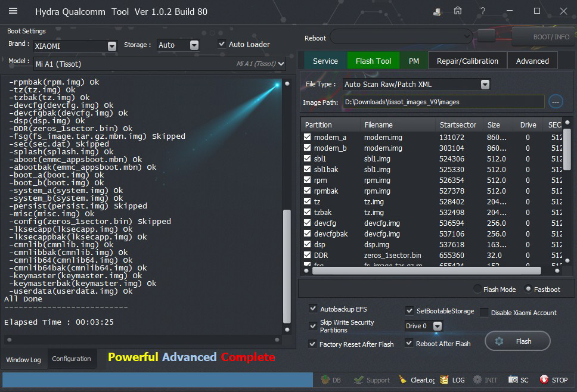Screen dimensions: 577x392
Task: Toggle Autobackup EFS checkbox
Action: [313, 309]
